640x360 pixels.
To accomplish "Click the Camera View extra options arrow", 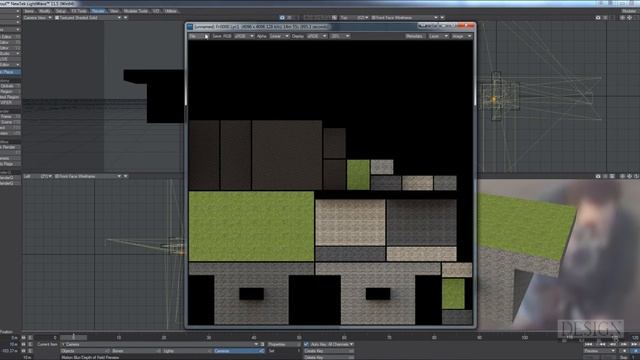I will tap(126, 18).
